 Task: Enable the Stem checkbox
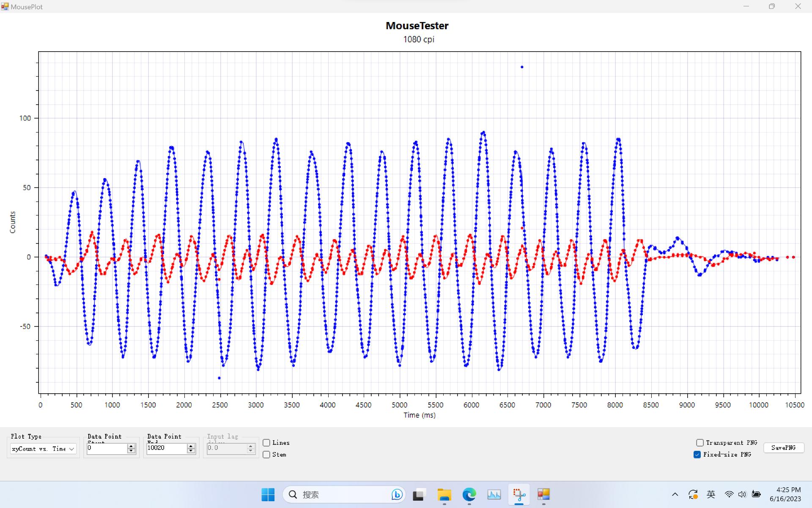pos(266,455)
